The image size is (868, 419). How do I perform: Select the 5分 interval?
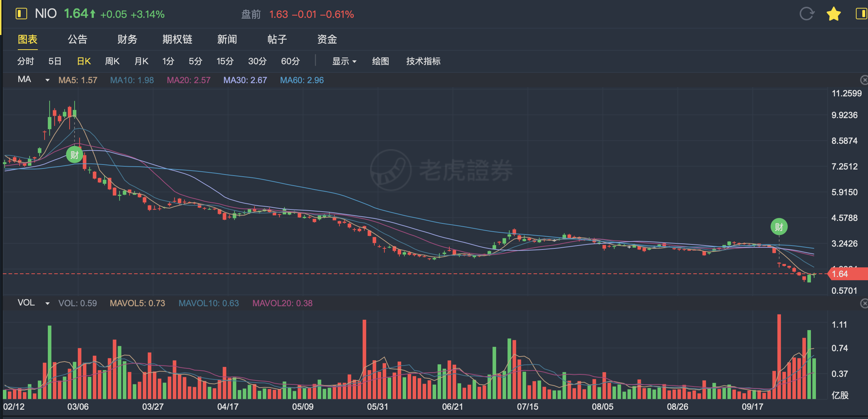(x=195, y=61)
